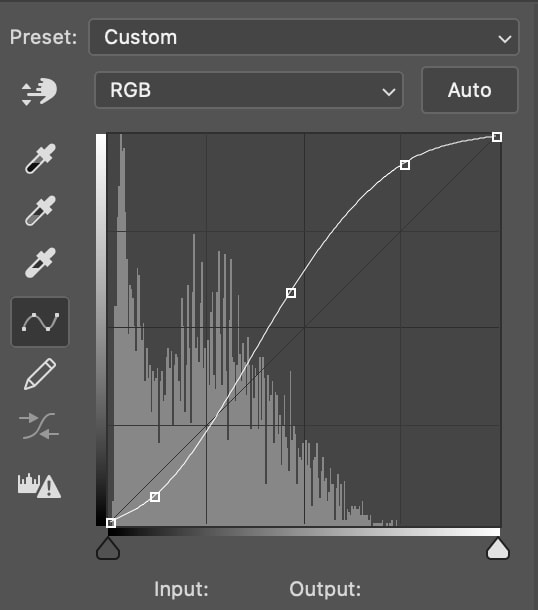The image size is (538, 610).
Task: Click the Preset dropdown chevron arrow
Action: click(505, 39)
